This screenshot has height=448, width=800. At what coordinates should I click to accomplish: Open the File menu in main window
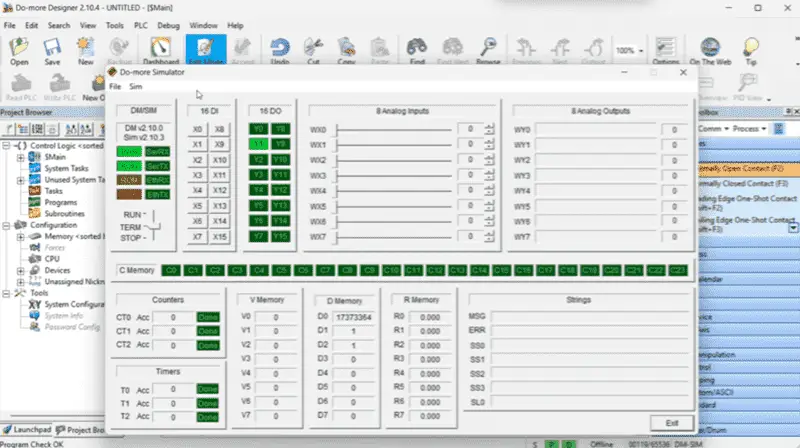(10, 25)
